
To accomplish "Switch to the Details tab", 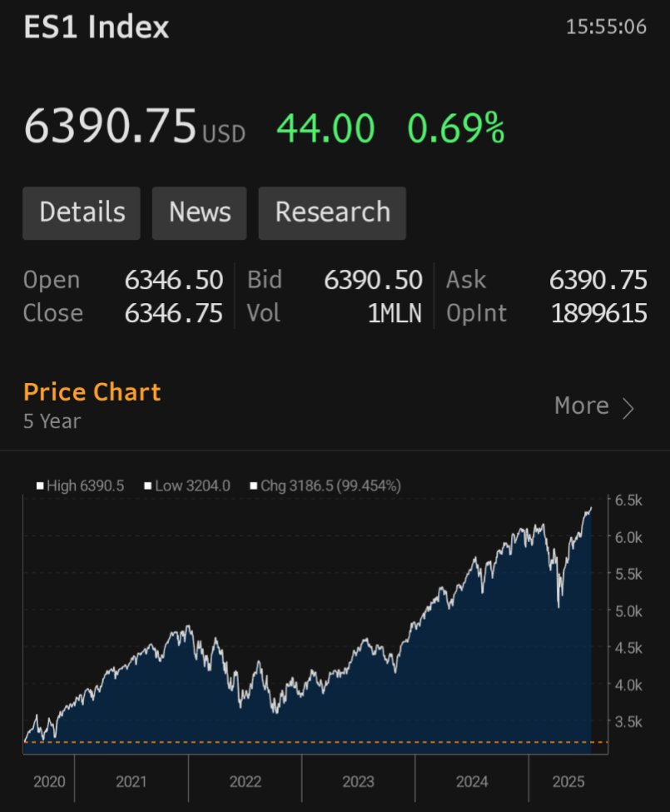I will click(81, 212).
